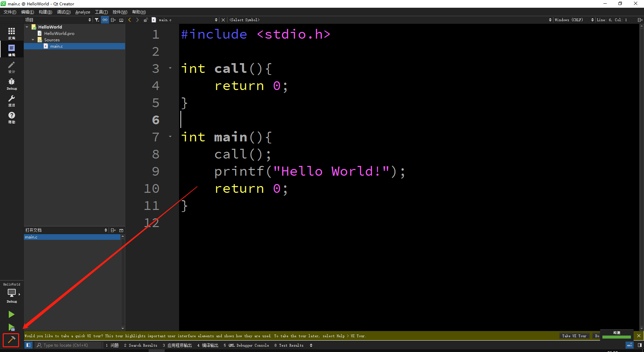
Task: Toggle progress details button in status bar
Action: point(630,345)
